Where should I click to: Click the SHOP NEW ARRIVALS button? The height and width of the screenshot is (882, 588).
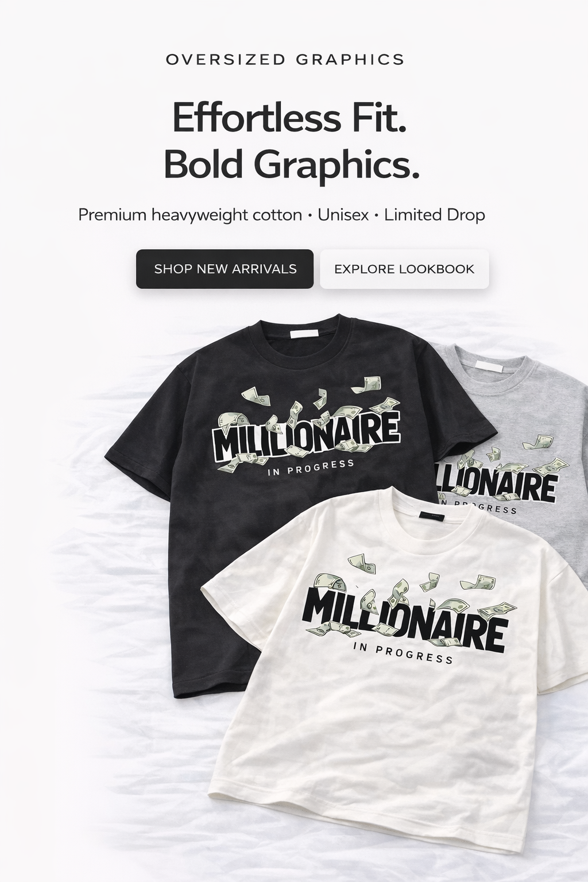[x=225, y=269]
